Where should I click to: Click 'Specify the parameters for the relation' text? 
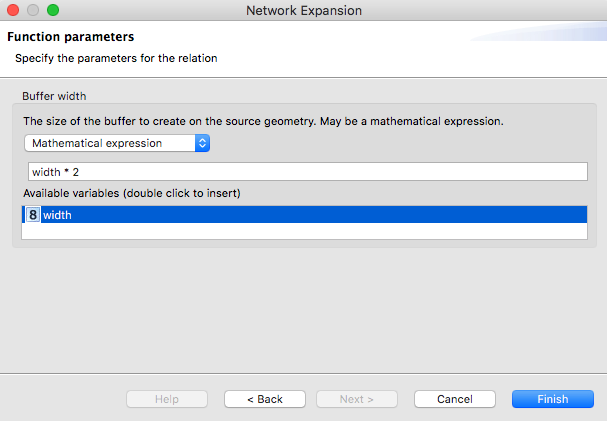[x=116, y=58]
